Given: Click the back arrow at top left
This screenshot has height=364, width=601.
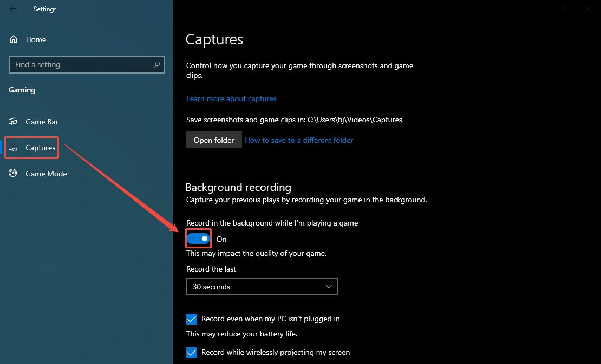Looking at the screenshot, I should coord(12,9).
